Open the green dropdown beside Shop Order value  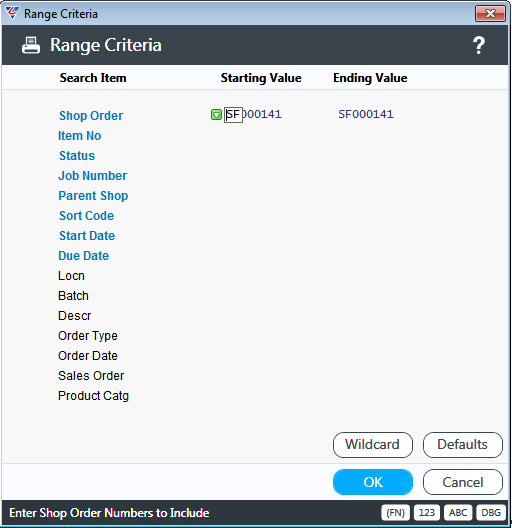coord(216,115)
